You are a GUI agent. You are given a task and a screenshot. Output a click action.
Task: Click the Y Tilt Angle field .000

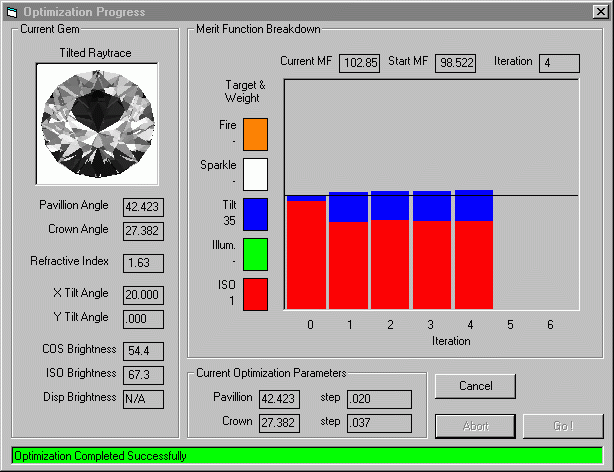click(143, 319)
